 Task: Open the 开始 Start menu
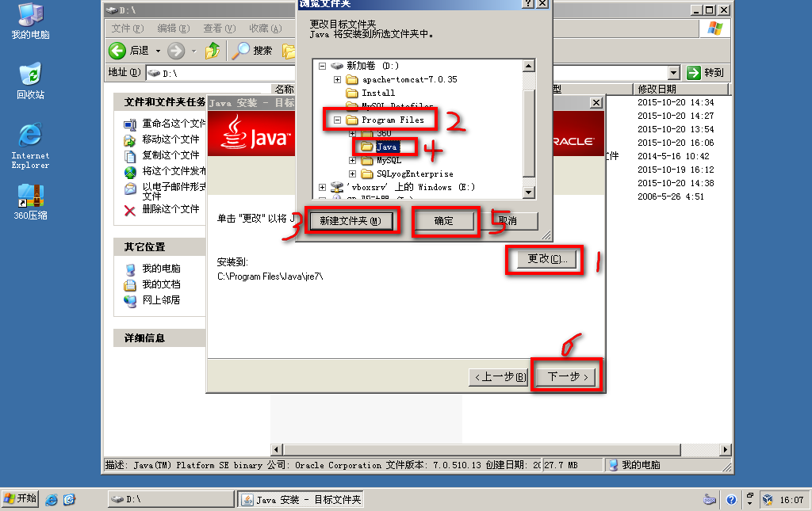[x=20, y=498]
